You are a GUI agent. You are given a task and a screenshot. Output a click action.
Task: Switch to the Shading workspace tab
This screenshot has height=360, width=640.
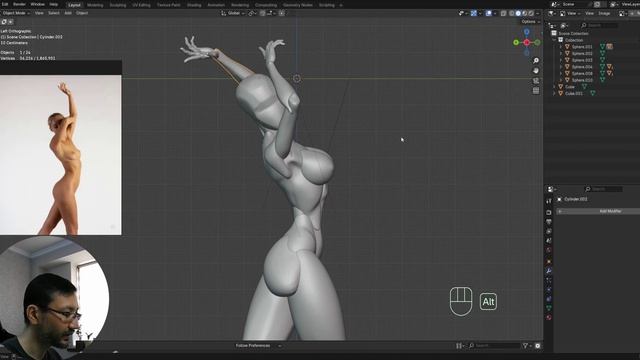194,5
